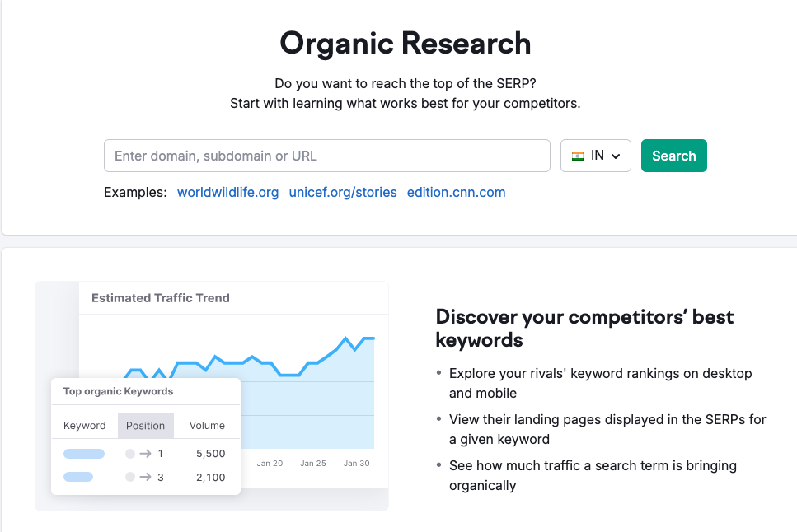Select the Keyword column header
The image size is (797, 532).
85,425
